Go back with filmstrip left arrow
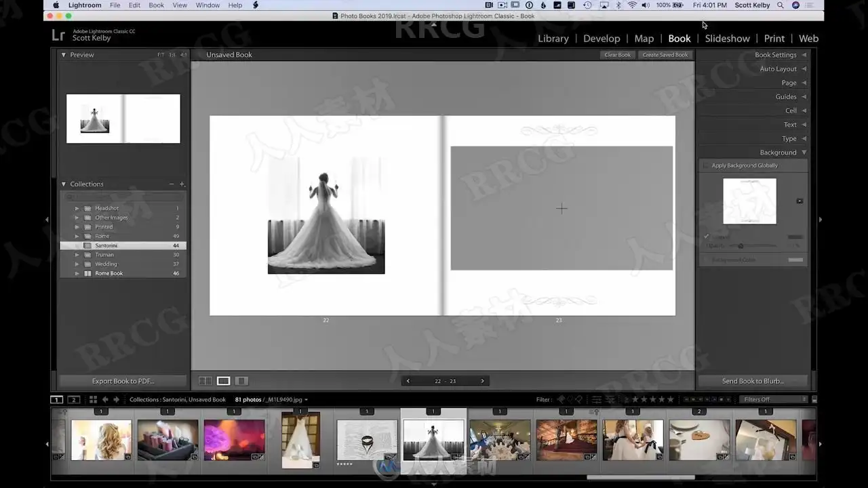The height and width of the screenshot is (488, 868). (x=105, y=400)
